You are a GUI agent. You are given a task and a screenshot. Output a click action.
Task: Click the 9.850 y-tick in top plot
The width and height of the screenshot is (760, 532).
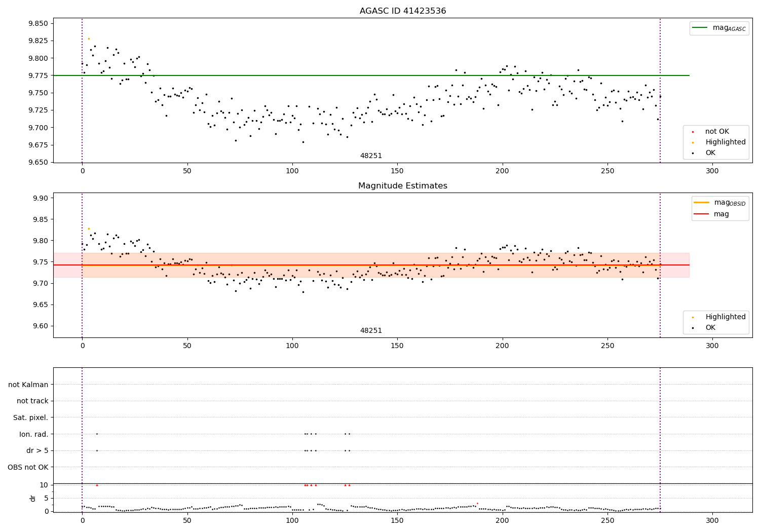click(39, 23)
